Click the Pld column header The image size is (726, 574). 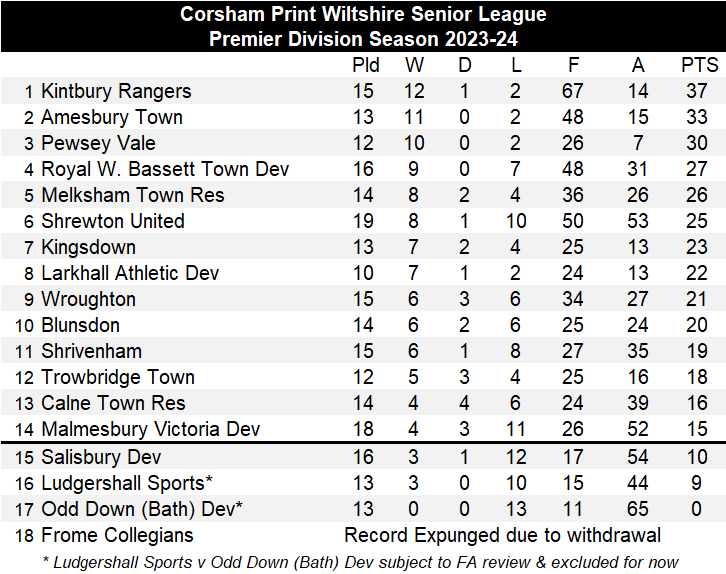(x=366, y=65)
